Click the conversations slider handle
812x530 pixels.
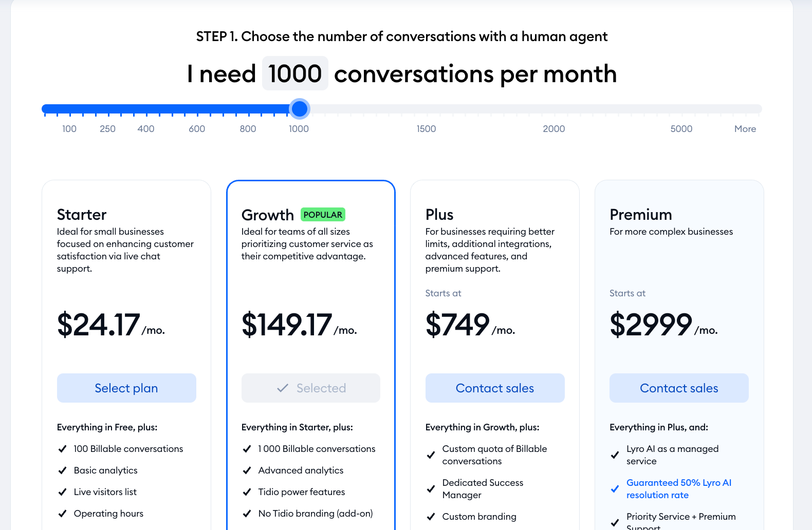point(299,109)
